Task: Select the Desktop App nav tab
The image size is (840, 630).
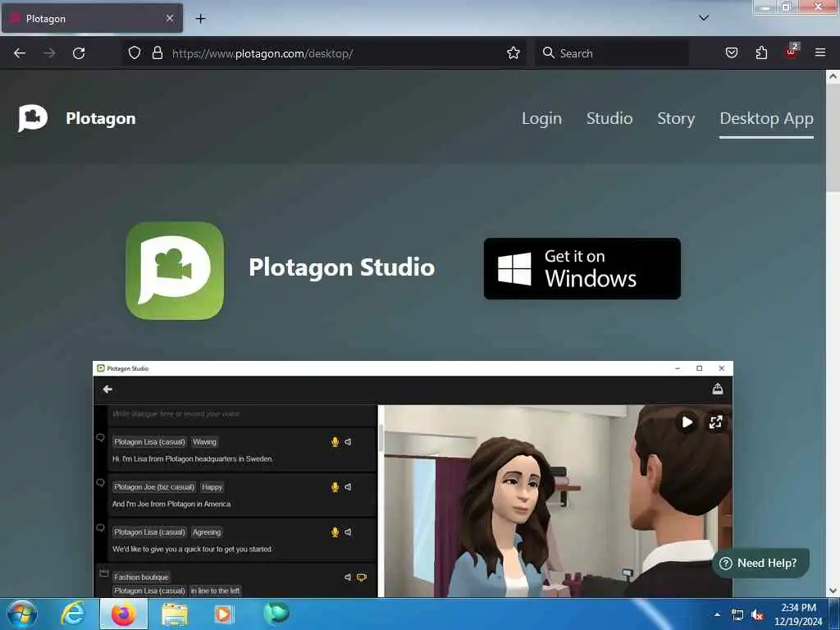Action: click(x=766, y=118)
